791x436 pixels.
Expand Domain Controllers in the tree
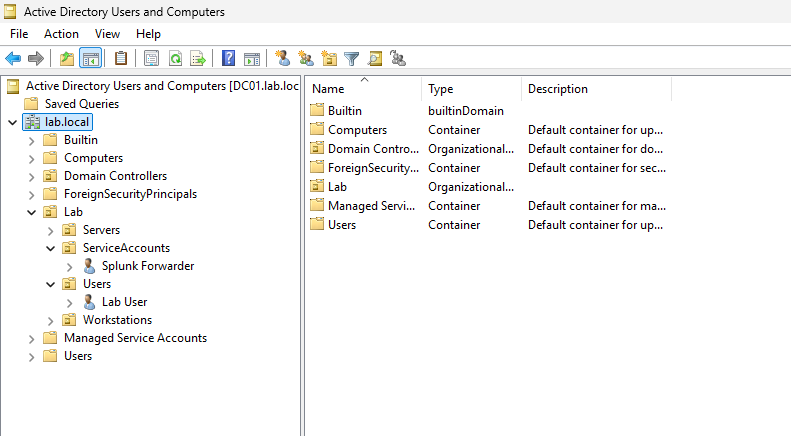tap(31, 177)
